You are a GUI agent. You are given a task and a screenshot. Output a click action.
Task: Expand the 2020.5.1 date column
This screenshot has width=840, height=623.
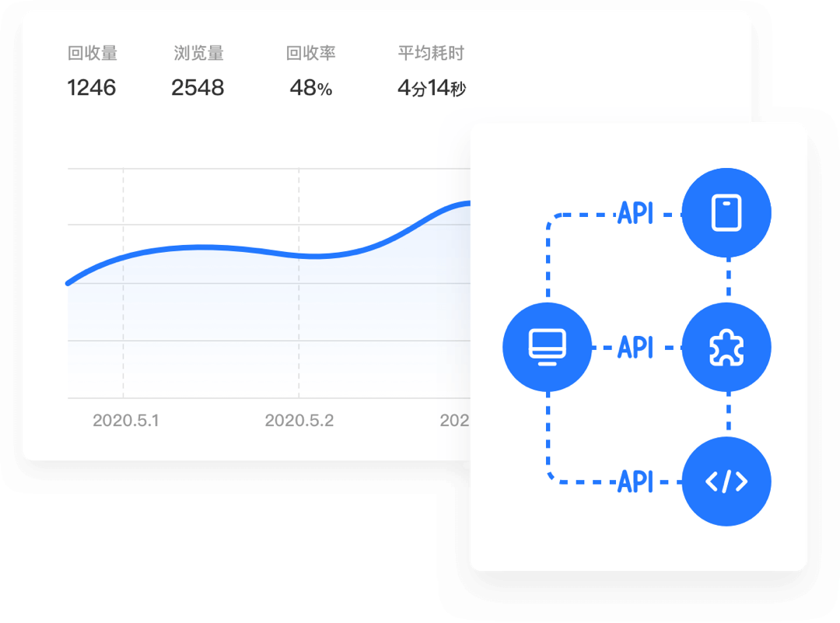point(127,422)
